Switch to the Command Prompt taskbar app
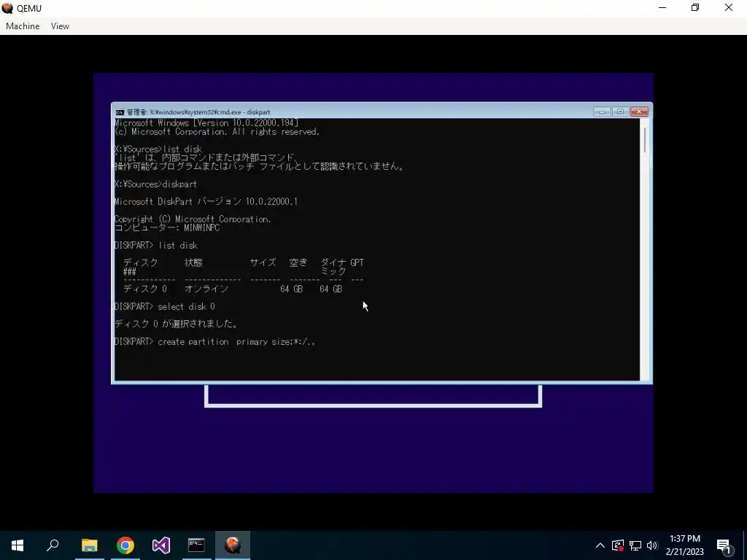747x560 pixels. 196,545
